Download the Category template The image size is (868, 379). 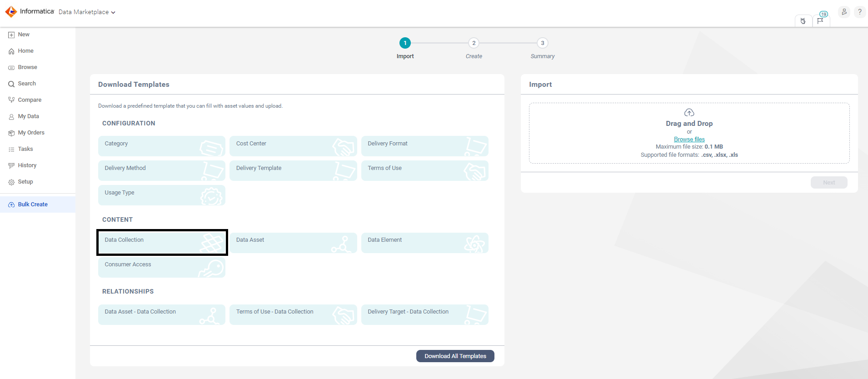162,146
